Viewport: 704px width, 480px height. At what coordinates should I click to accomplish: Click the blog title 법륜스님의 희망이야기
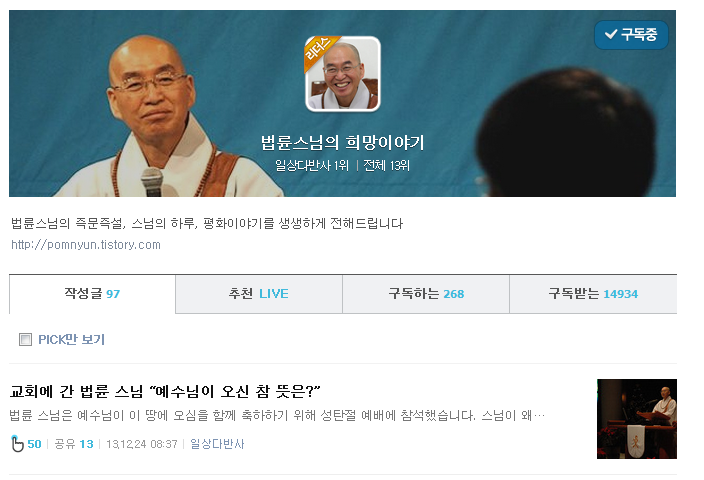coord(343,143)
